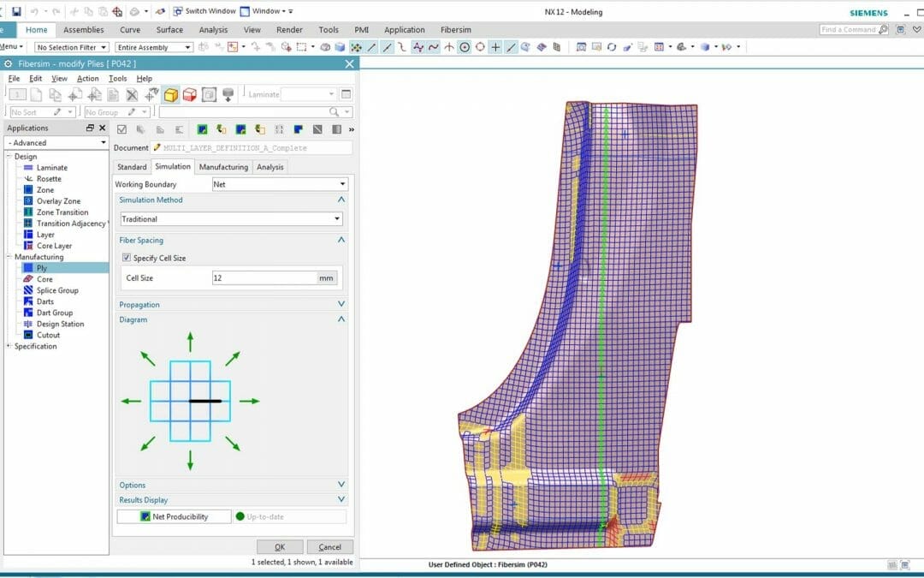
Task: Click the window layout icon right of Laminate dropdown
Action: 346,94
